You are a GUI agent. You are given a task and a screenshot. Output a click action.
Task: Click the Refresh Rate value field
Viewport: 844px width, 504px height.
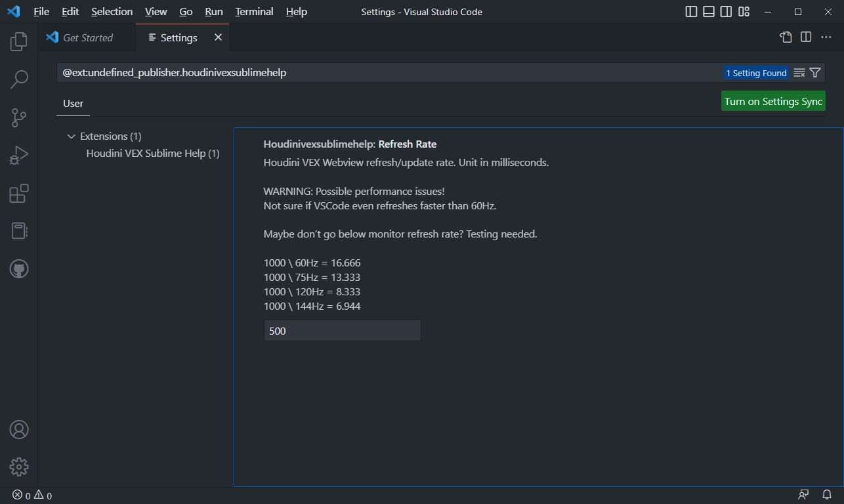point(342,331)
